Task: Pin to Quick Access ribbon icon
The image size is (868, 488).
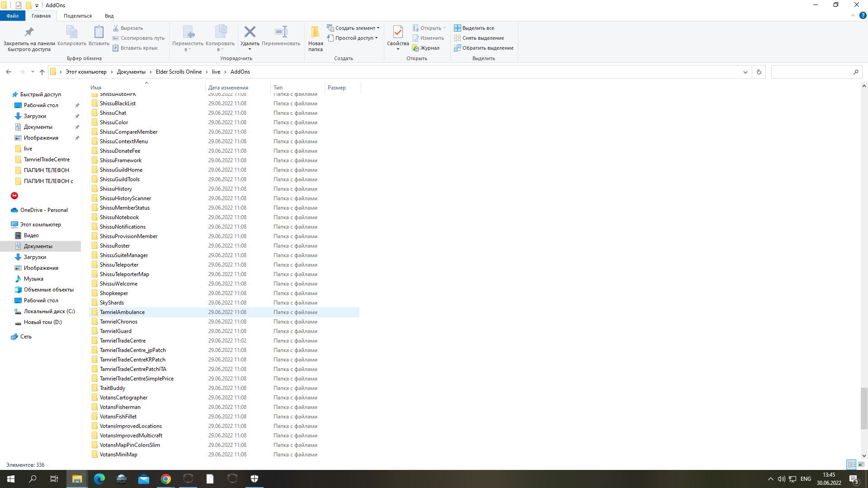Action: 29,32
